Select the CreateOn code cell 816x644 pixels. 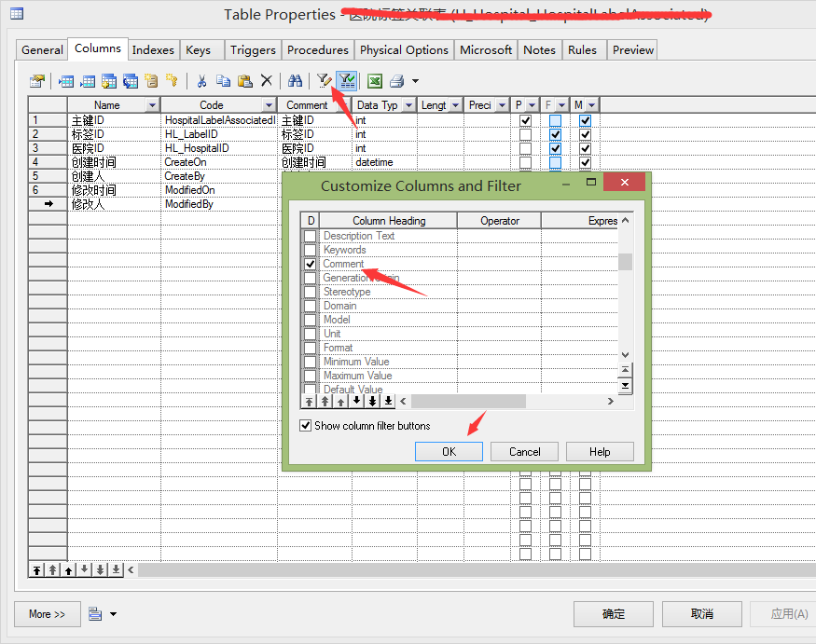(219, 162)
